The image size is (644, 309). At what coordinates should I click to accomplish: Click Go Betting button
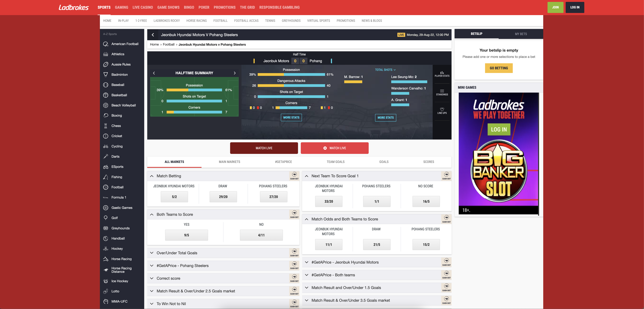pyautogui.click(x=499, y=68)
